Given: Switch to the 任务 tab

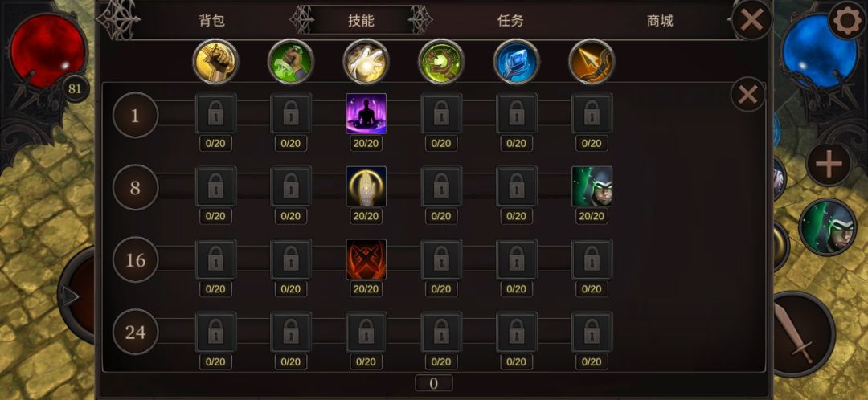Looking at the screenshot, I should pyautogui.click(x=510, y=21).
